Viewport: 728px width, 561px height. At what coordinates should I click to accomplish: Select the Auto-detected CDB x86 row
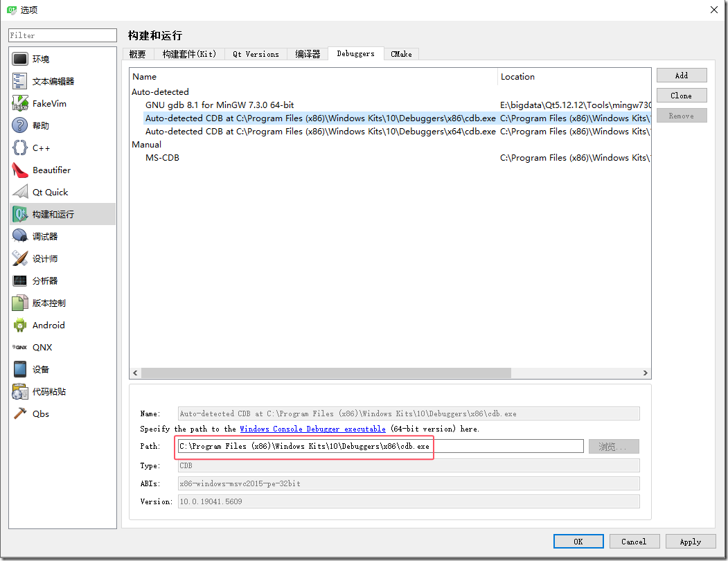pyautogui.click(x=390, y=118)
